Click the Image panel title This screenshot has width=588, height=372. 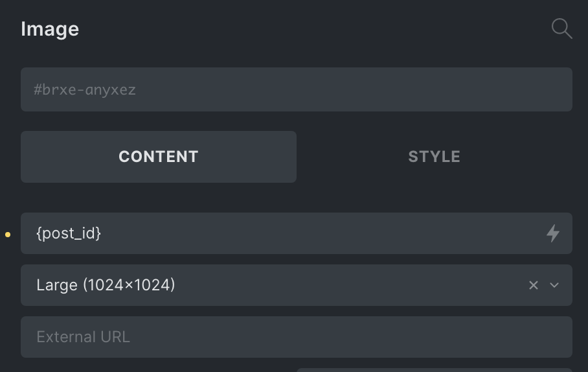pos(50,29)
